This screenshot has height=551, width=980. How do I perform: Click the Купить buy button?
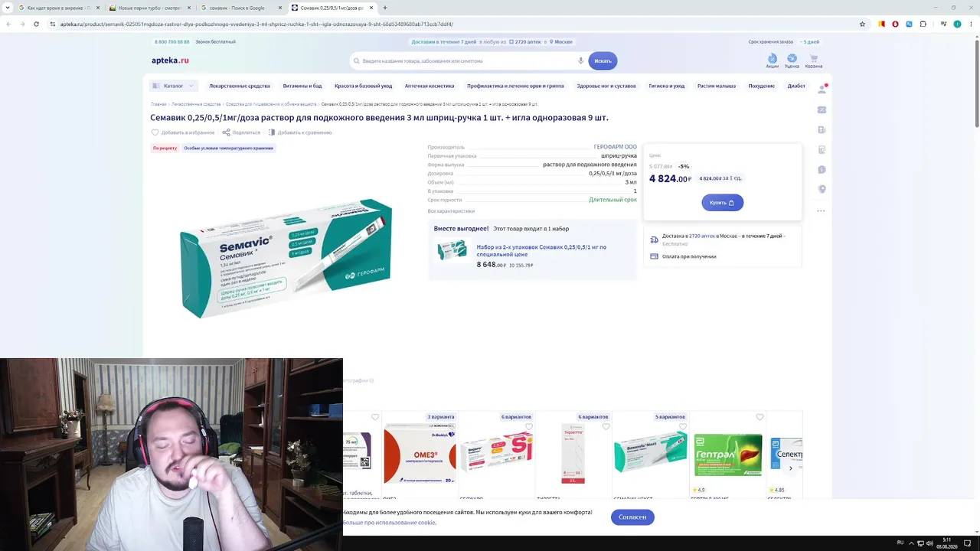click(x=722, y=203)
